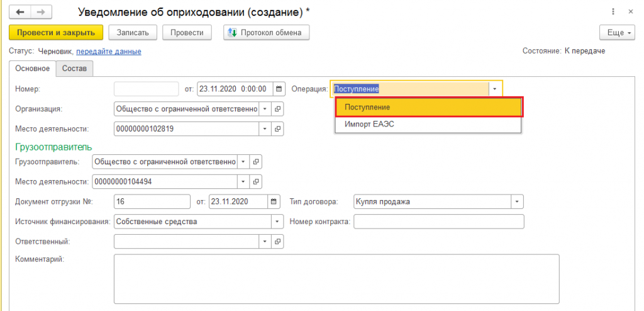Expand the Источник финансирования dropdown
This screenshot has height=311, width=644.
(x=277, y=222)
